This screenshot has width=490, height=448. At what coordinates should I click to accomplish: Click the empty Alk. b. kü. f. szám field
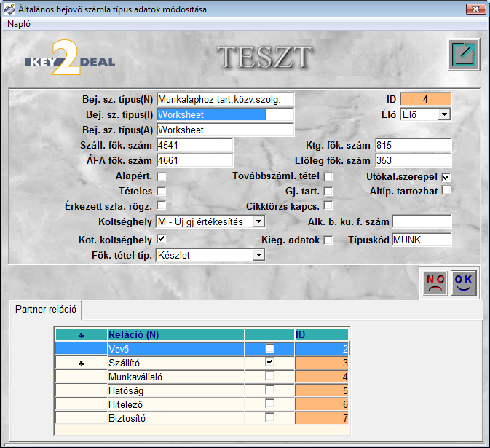422,221
